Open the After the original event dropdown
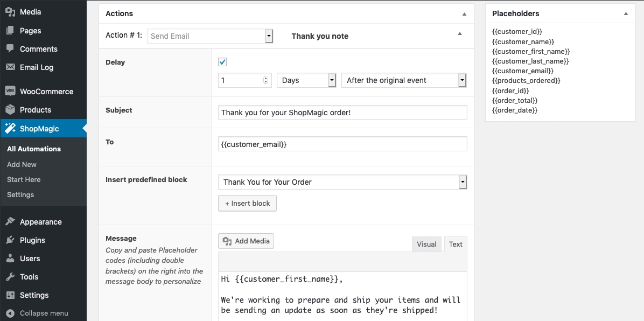This screenshot has height=321, width=644. point(403,80)
